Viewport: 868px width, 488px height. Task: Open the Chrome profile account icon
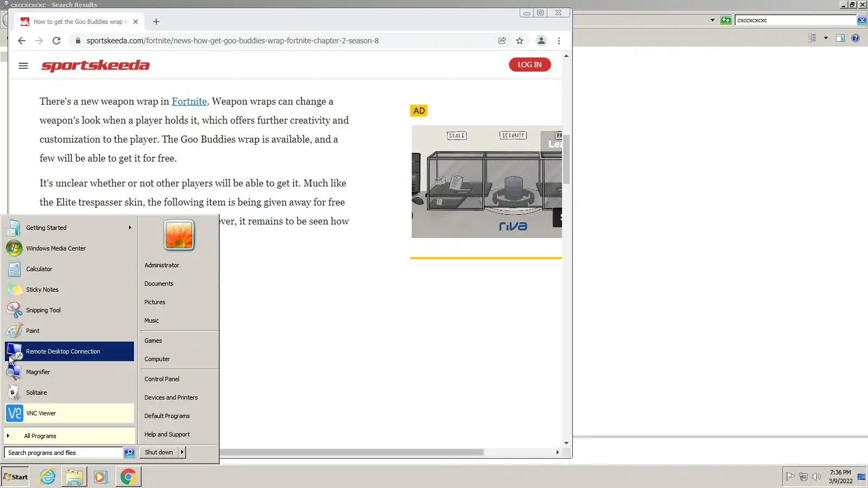point(541,41)
